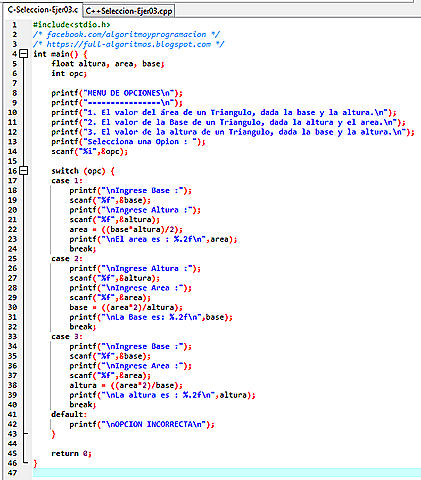Click the facebook.com/algoritmoyprogramacion comment
421x480 pixels.
click(x=126, y=34)
